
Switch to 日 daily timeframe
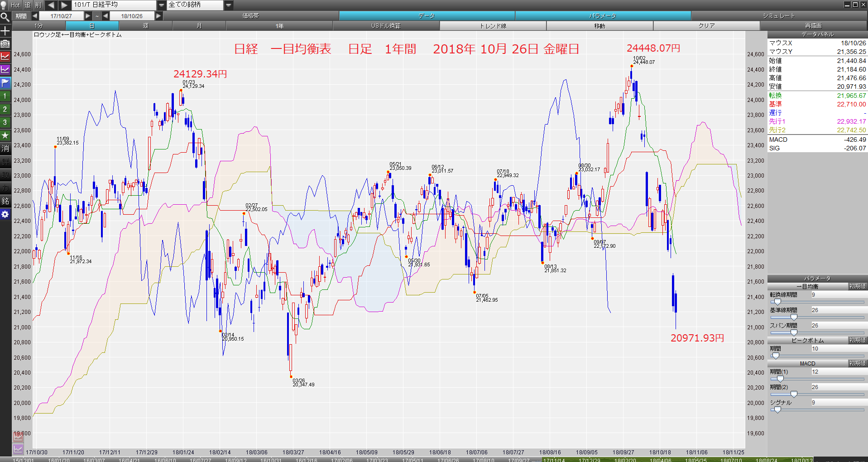[x=92, y=26]
